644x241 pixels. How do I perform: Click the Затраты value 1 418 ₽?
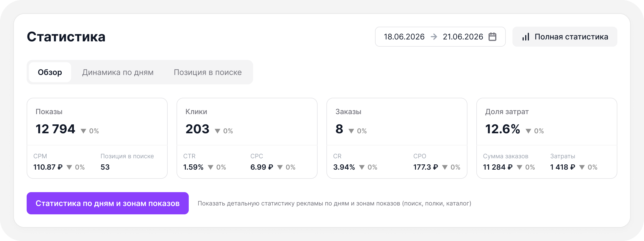coord(563,167)
